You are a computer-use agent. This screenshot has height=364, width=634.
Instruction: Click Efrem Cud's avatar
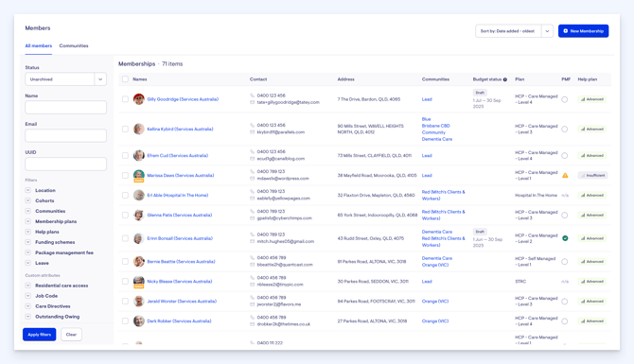pyautogui.click(x=139, y=156)
